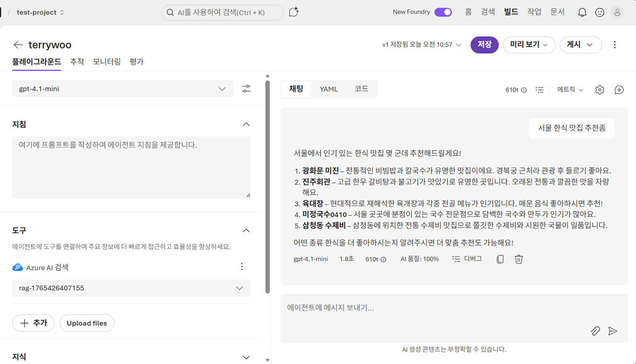
Task: Copy the agent response
Action: pos(500,259)
